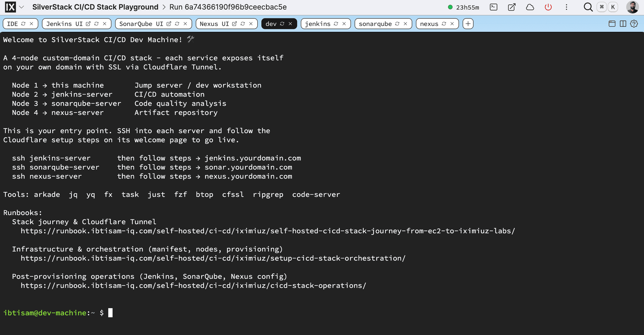The height and width of the screenshot is (335, 644).
Task: Open the Stack journey runbook URL
Action: (x=268, y=231)
